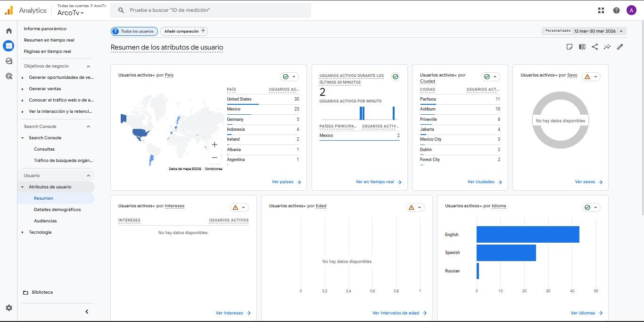This screenshot has width=644, height=322.
Task: Open data quality dropdown on País card
Action: coord(289,76)
